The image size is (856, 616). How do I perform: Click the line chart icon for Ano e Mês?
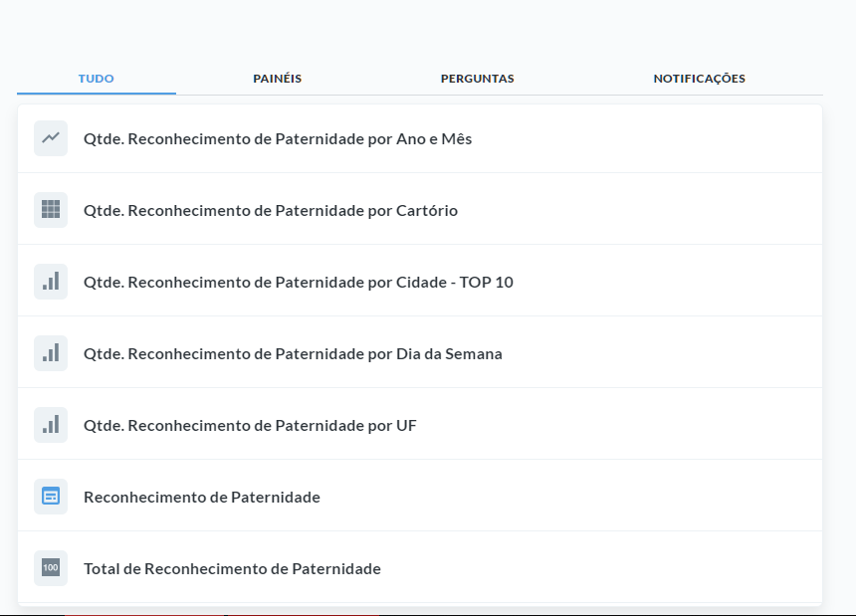pos(51,138)
